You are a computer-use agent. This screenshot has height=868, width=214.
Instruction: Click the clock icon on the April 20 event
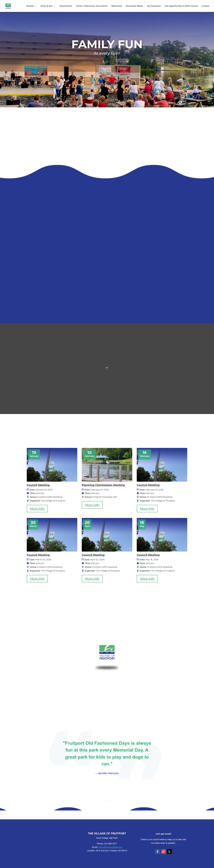83,563
